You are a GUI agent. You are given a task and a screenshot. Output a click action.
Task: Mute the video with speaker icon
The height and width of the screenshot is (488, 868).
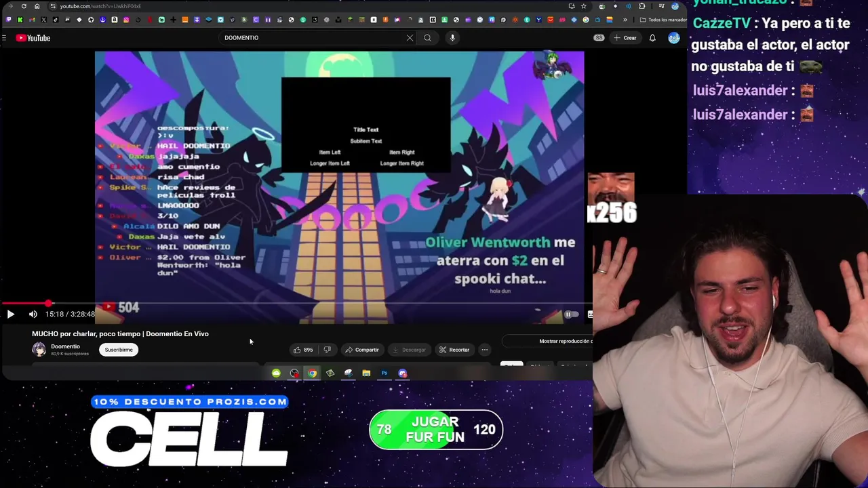(x=33, y=314)
